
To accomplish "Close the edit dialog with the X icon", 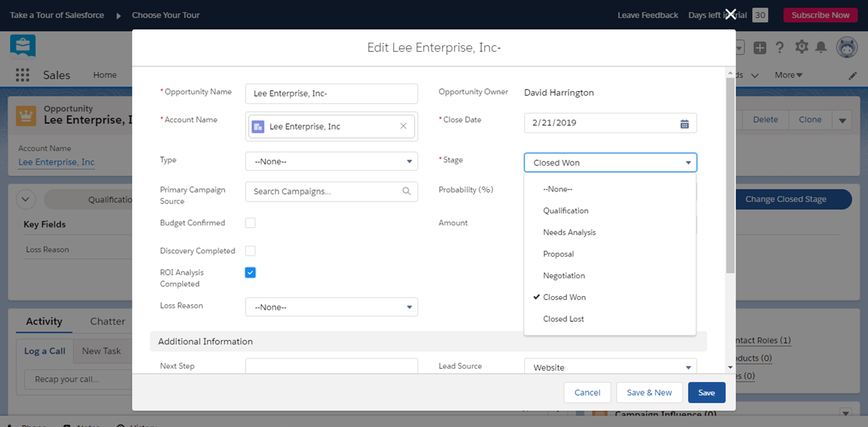I will pos(730,14).
